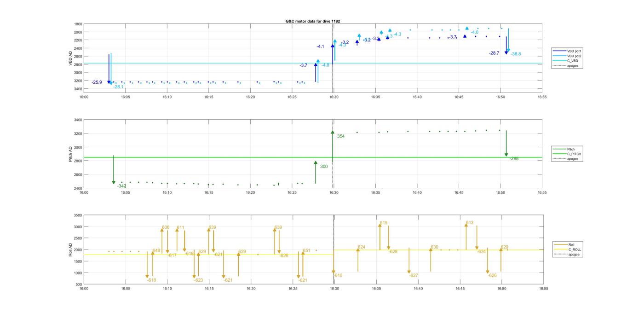Image resolution: width=644 pixels, height=319 pixels.
Task: Click the "300" pitch data label
Action: point(324,167)
